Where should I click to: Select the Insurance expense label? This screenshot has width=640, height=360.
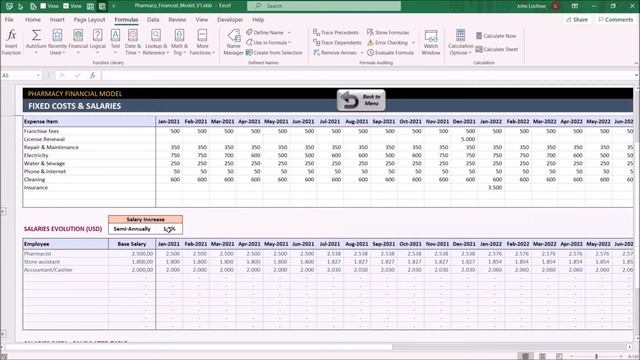(36, 188)
